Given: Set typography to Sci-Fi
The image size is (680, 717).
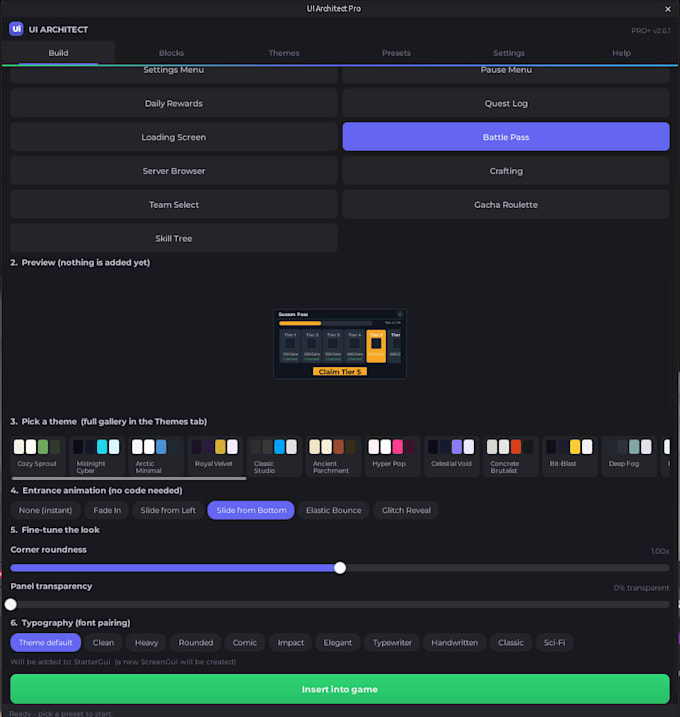Looking at the screenshot, I should (554, 642).
